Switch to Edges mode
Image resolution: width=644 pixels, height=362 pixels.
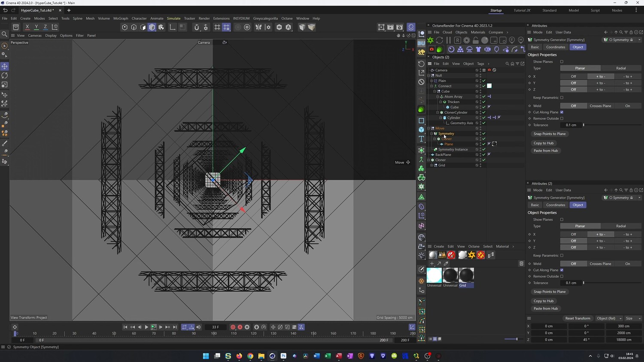pyautogui.click(x=134, y=27)
